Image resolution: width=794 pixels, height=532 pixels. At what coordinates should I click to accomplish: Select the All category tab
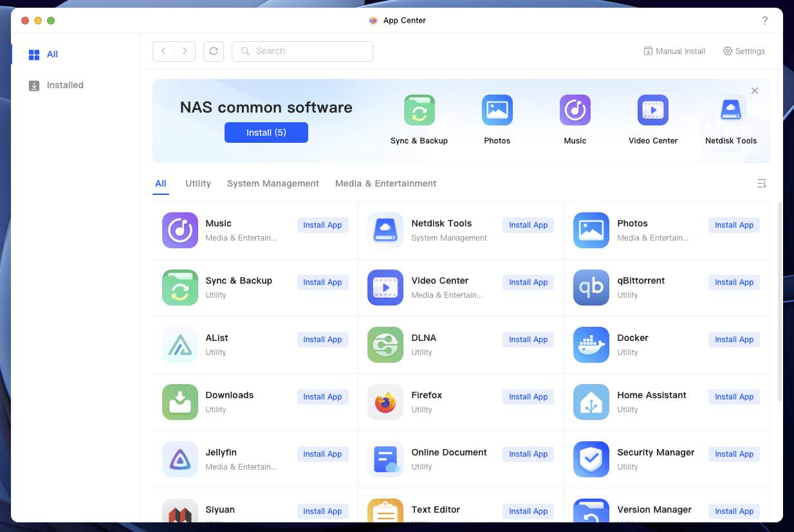tap(161, 183)
